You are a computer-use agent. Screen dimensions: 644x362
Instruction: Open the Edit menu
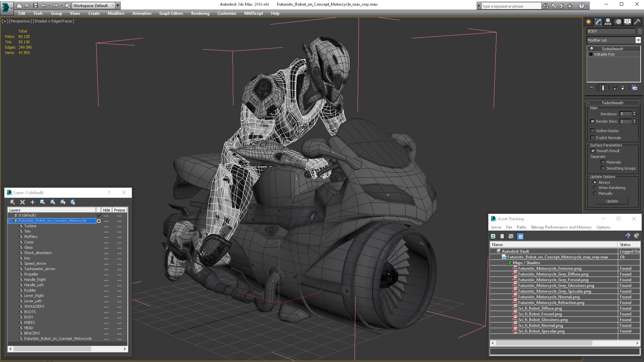click(22, 13)
